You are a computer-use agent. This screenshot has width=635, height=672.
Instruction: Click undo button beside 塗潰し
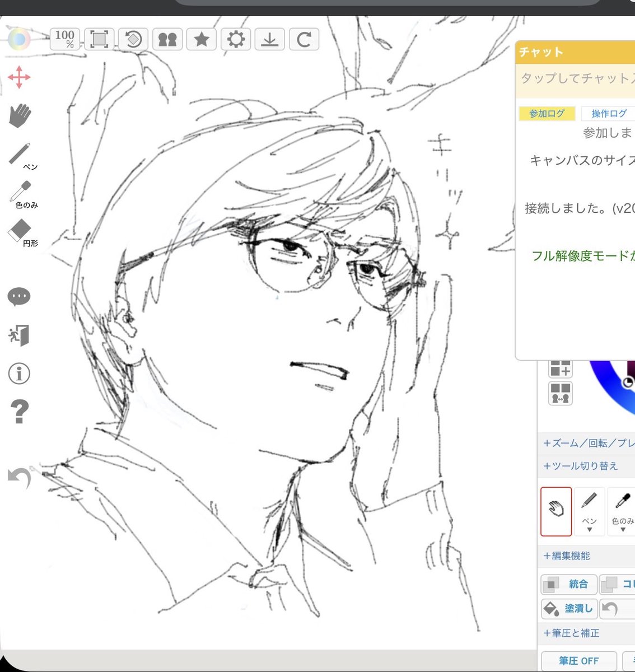[x=617, y=608]
